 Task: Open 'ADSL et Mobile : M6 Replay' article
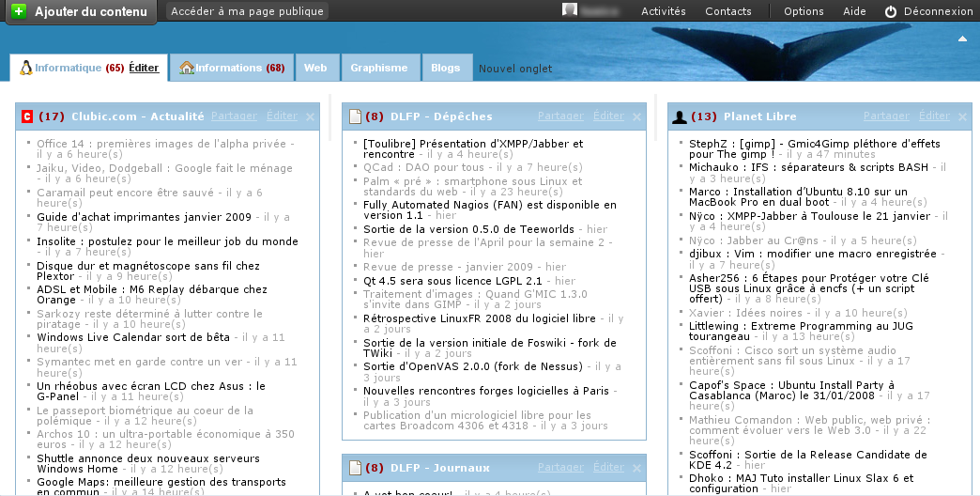click(152, 294)
